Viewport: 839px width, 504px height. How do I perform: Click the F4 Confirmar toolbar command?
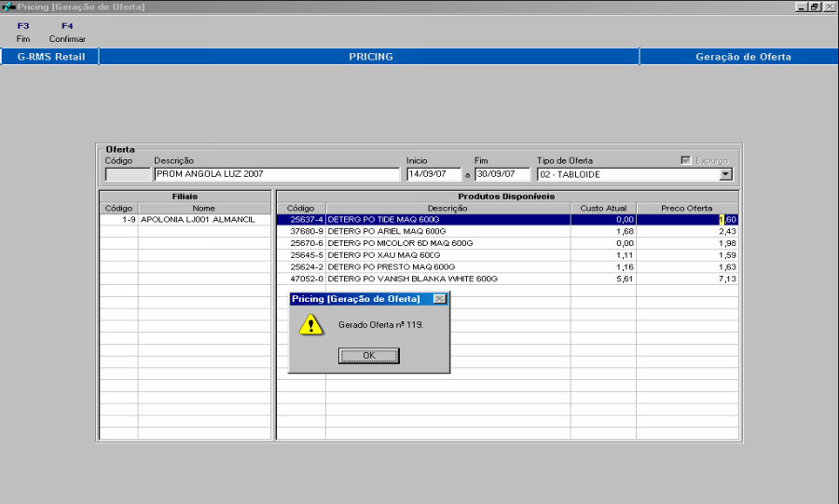click(x=67, y=32)
